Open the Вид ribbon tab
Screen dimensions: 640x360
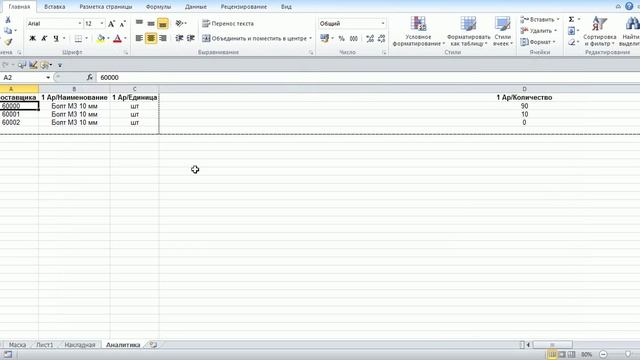286,7
